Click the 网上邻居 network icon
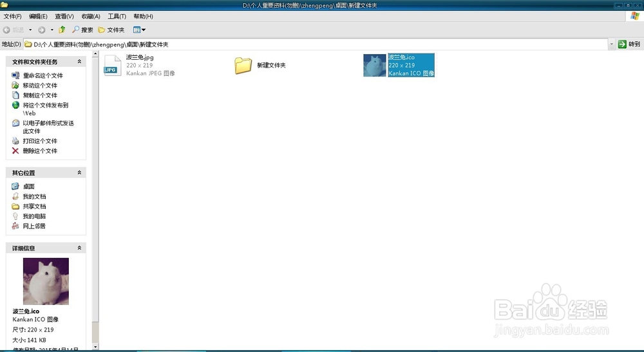 click(15, 226)
